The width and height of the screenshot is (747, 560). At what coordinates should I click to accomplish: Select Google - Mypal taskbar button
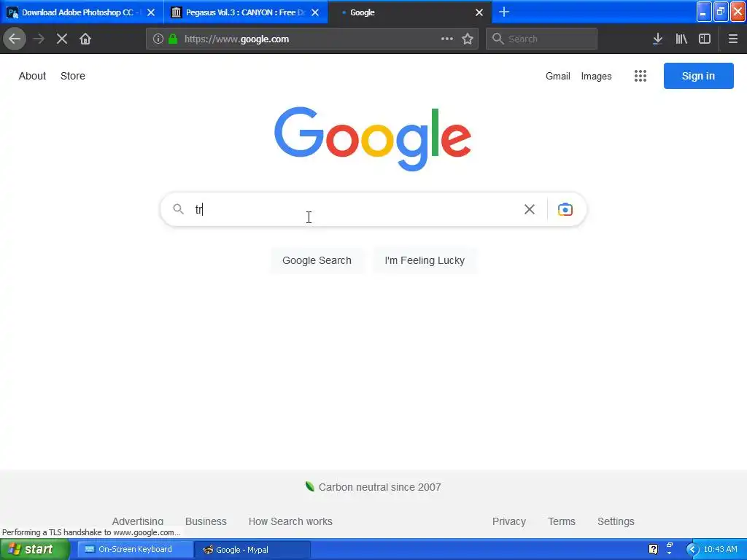[x=252, y=550]
